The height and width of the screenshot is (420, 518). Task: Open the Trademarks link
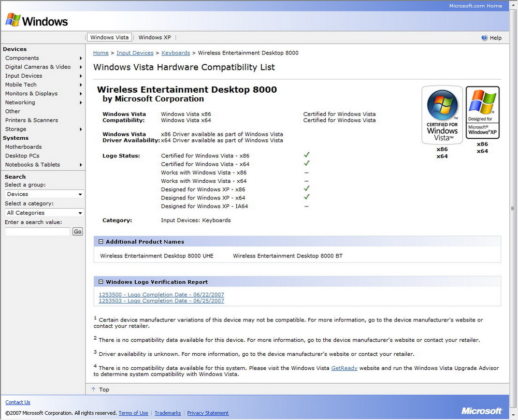click(x=168, y=413)
